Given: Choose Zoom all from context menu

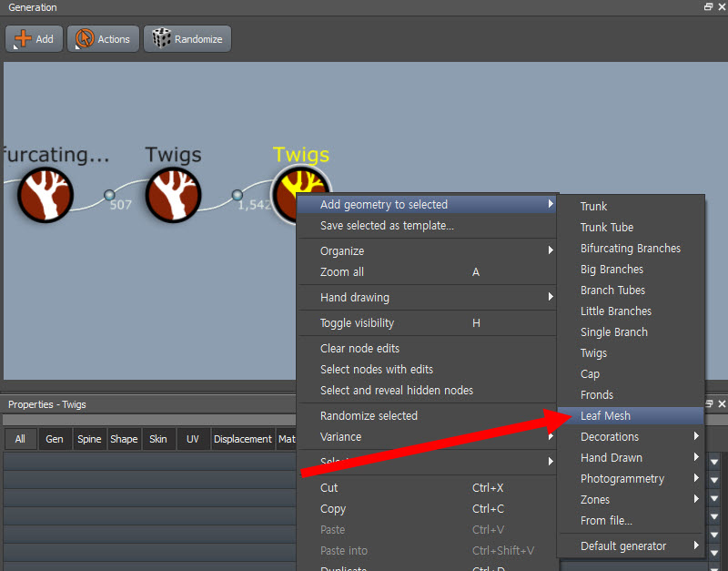Looking at the screenshot, I should coord(427,272).
